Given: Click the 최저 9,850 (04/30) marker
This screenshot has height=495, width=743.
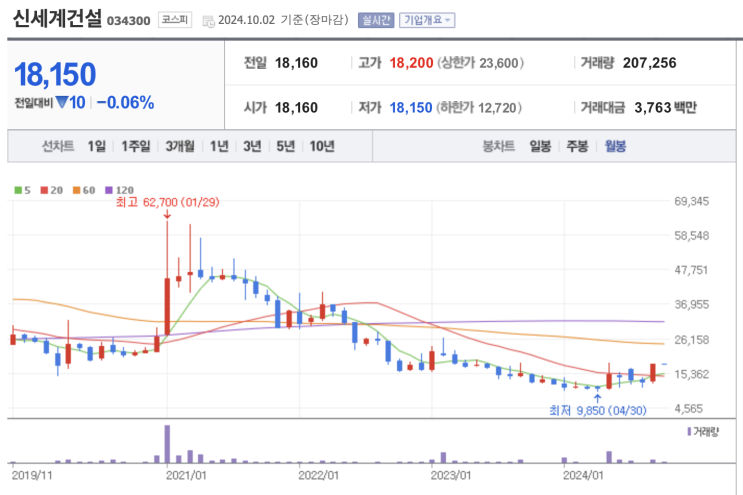Looking at the screenshot, I should point(598,411).
